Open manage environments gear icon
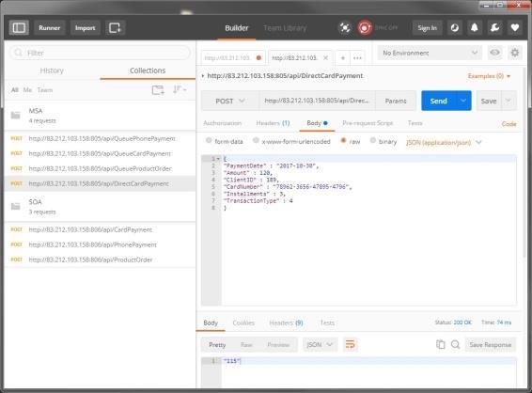The width and height of the screenshot is (532, 393). click(515, 53)
